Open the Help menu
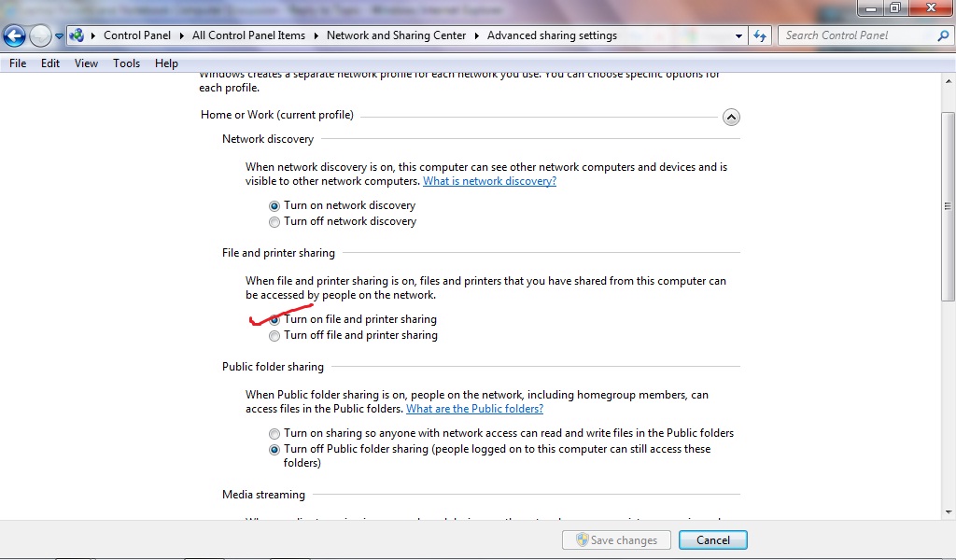The height and width of the screenshot is (560, 956). tap(166, 63)
